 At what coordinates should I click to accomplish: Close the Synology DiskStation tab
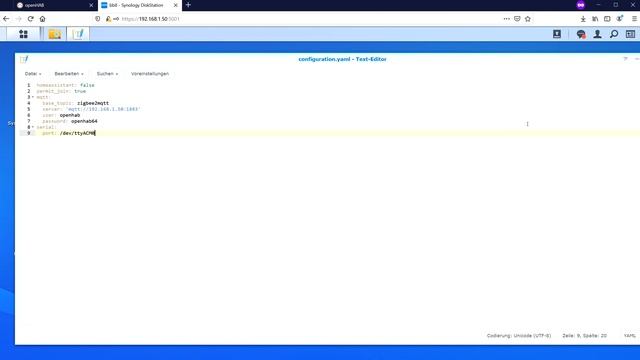pos(176,5)
